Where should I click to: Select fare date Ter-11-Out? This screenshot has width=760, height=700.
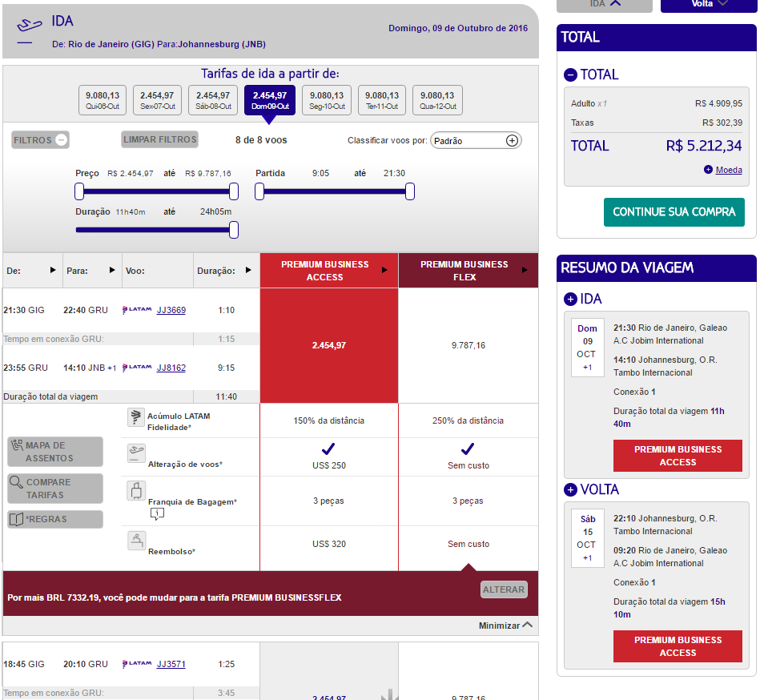(382, 100)
